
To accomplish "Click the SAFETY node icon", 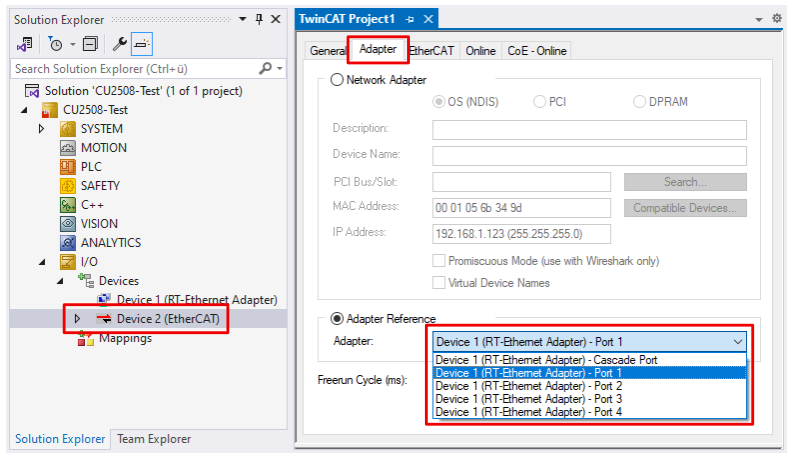I will (x=68, y=186).
